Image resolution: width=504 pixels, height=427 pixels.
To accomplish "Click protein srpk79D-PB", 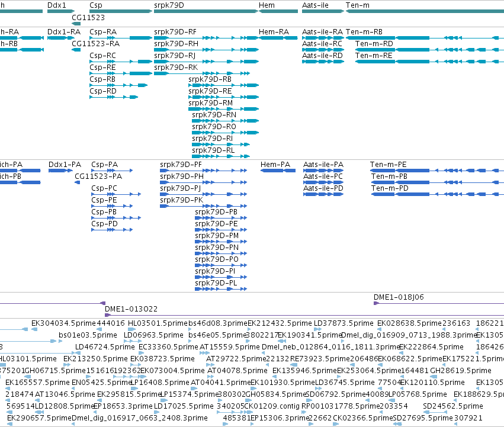I will 221,218.
